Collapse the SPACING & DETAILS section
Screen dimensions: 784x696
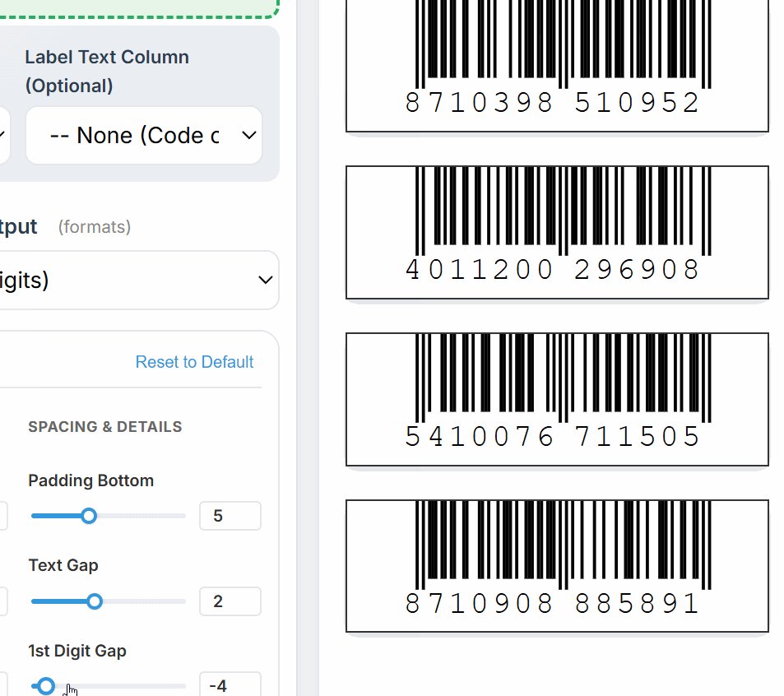click(104, 426)
